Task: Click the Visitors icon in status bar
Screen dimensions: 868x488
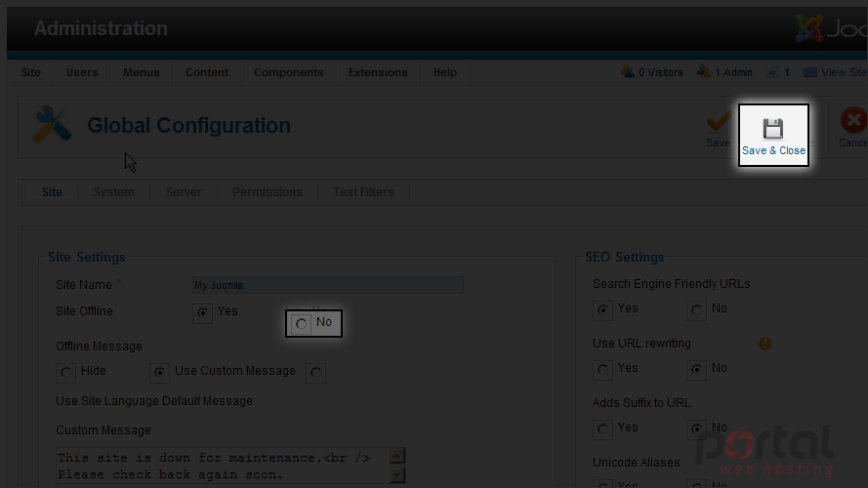Action: [628, 72]
